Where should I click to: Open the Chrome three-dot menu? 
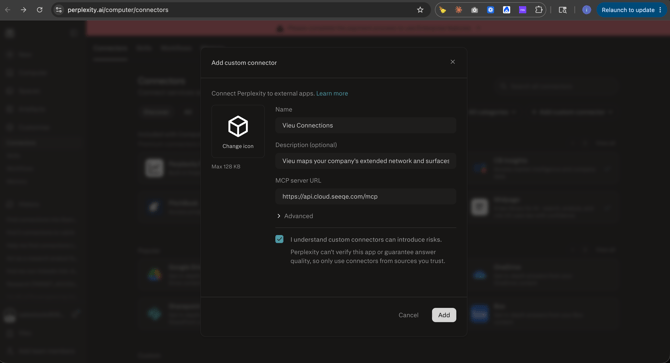point(660,10)
